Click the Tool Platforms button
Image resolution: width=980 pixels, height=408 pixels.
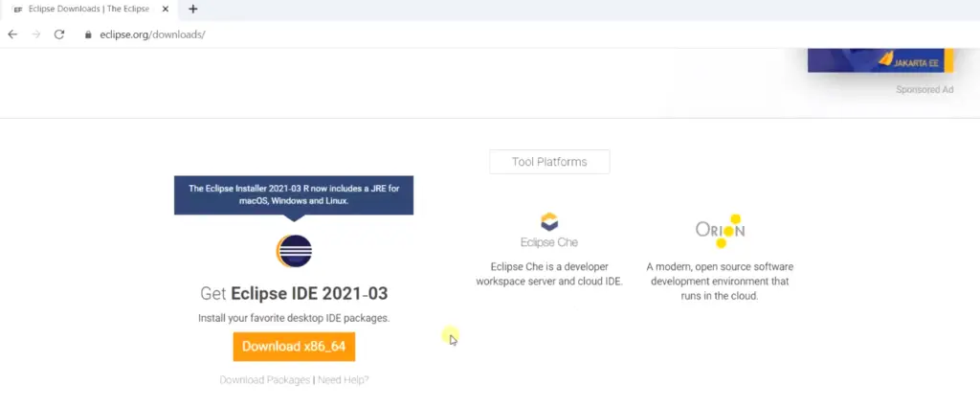coord(549,162)
